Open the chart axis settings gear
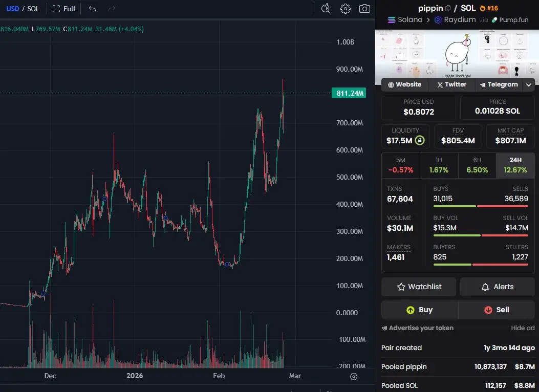 point(353,377)
